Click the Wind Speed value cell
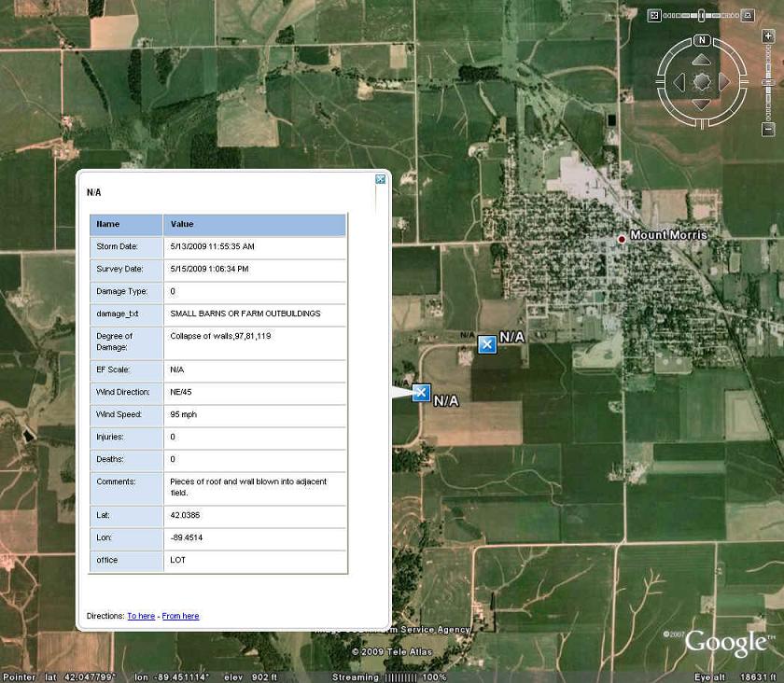784x683 pixels. pyautogui.click(x=254, y=414)
